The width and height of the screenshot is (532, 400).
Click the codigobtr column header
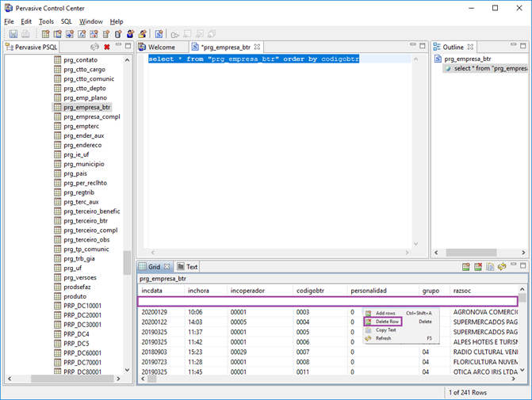tap(310, 291)
